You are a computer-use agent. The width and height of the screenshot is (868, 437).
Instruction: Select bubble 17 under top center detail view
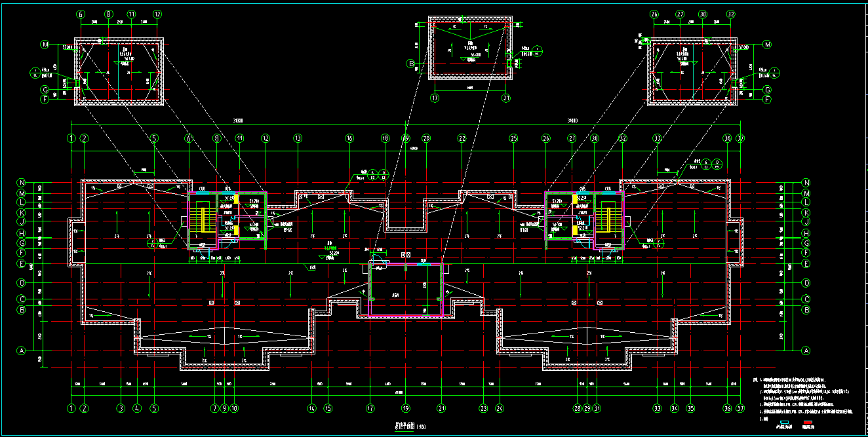434,98
